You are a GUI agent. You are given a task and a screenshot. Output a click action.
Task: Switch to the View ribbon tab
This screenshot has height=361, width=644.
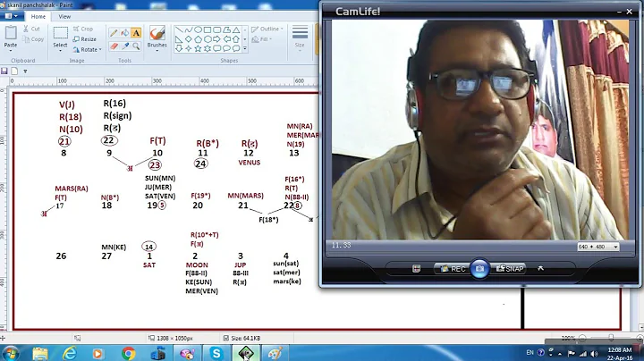64,16
